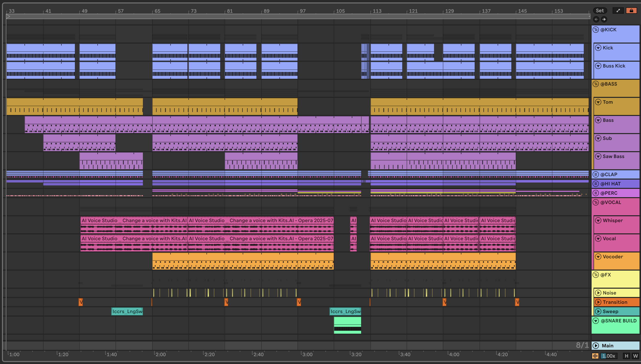Image resolution: width=641 pixels, height=364 pixels.
Task: Click the W optimize width button
Action: coord(635,356)
